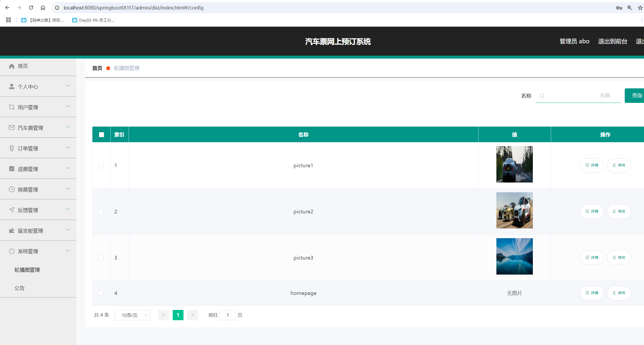Click the picture3 landscape thumbnail

point(514,256)
